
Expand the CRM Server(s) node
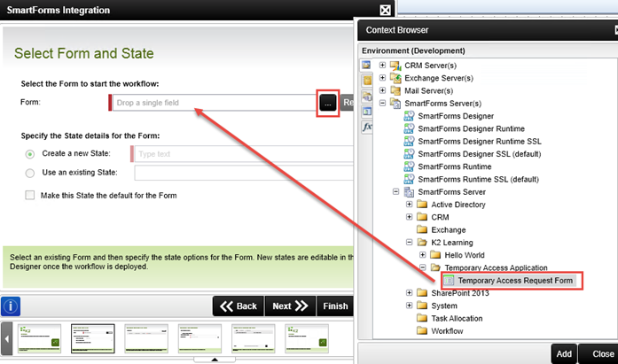[382, 65]
